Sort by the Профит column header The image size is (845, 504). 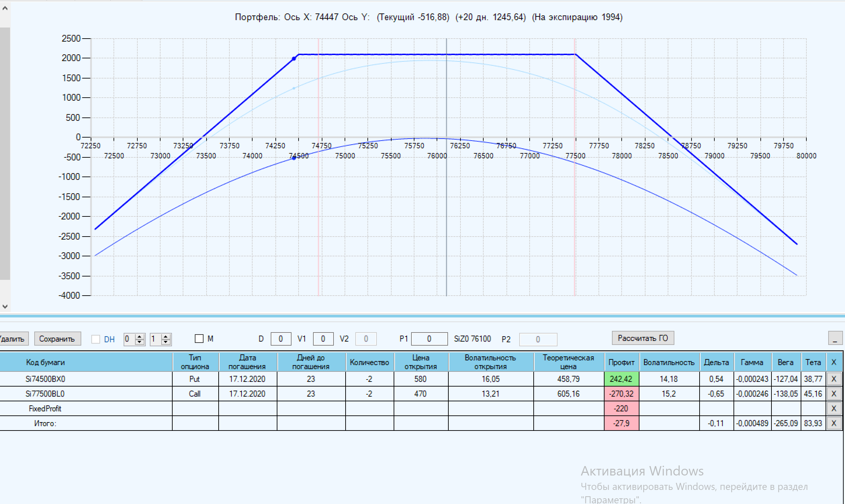[x=621, y=362]
